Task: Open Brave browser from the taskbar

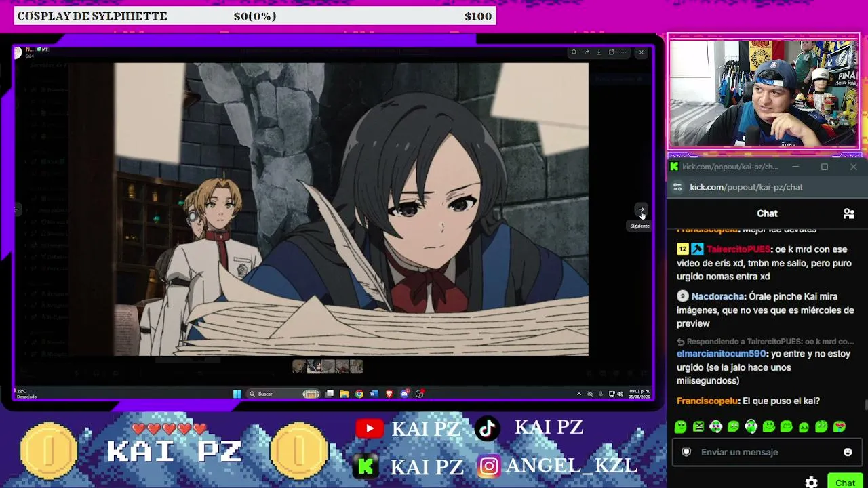Action: click(389, 394)
